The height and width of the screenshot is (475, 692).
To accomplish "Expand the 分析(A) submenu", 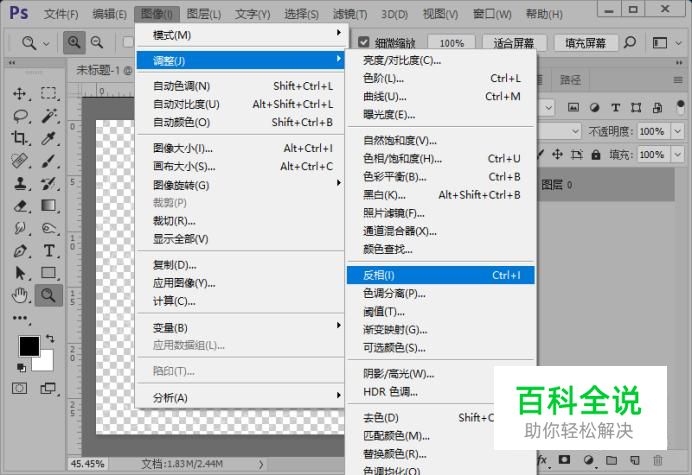I will (241, 397).
